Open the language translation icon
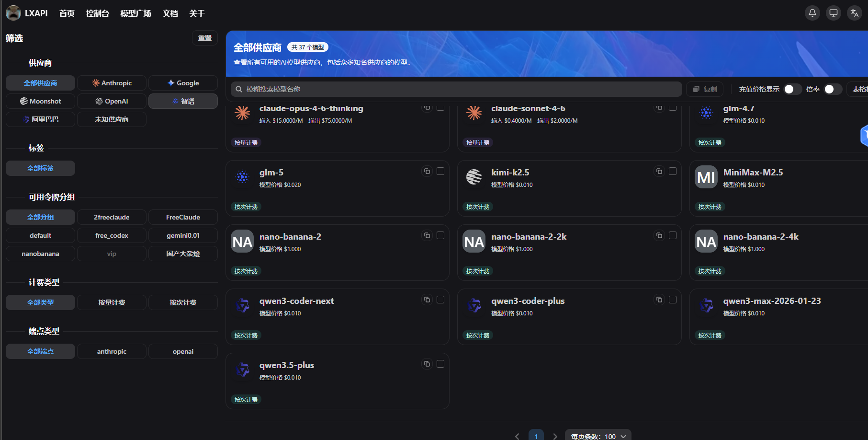The width and height of the screenshot is (868, 440). click(x=855, y=13)
